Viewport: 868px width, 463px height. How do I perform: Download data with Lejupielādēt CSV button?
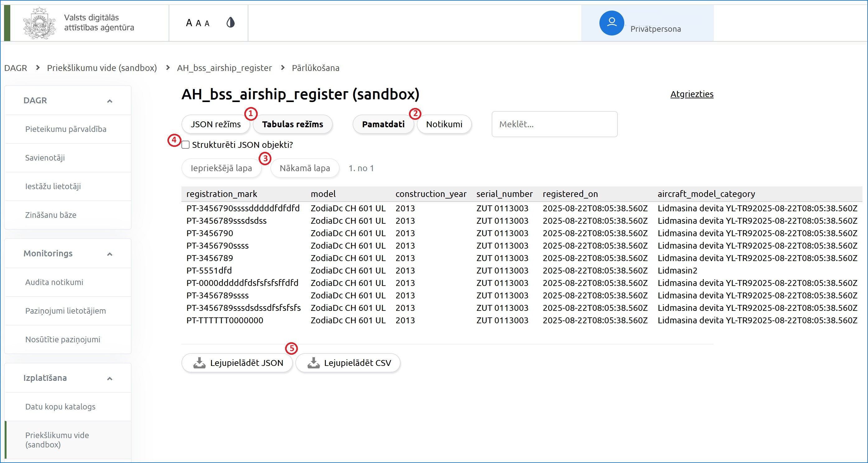348,363
